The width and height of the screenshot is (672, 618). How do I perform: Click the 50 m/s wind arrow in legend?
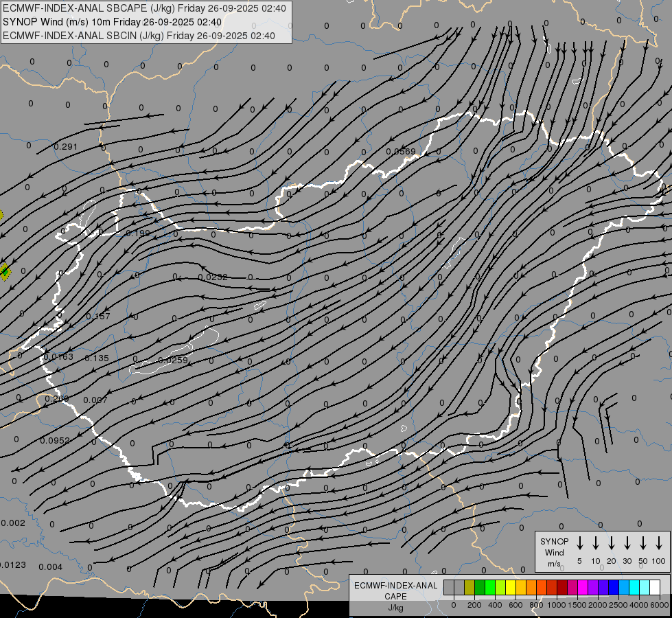tap(643, 543)
